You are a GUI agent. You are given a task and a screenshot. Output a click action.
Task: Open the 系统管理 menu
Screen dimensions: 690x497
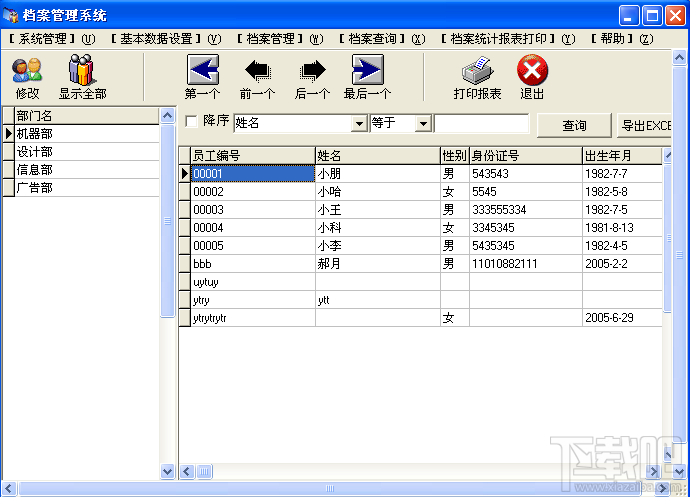click(51, 39)
